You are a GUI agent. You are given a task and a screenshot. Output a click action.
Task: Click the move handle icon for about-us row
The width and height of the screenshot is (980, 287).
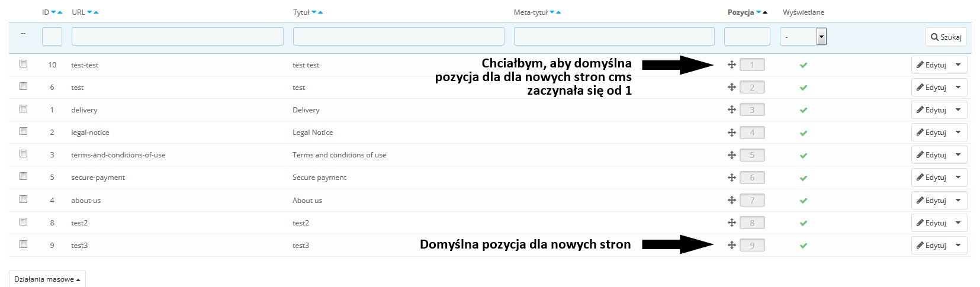(732, 200)
